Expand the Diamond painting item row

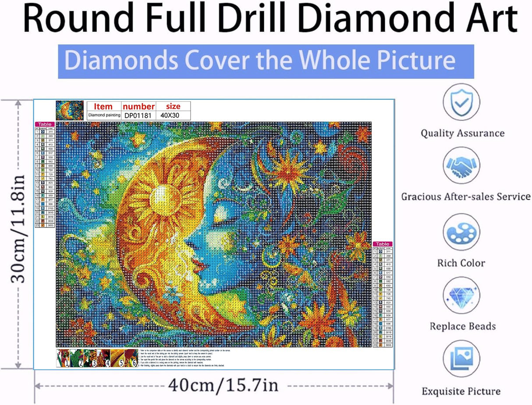[x=104, y=115]
